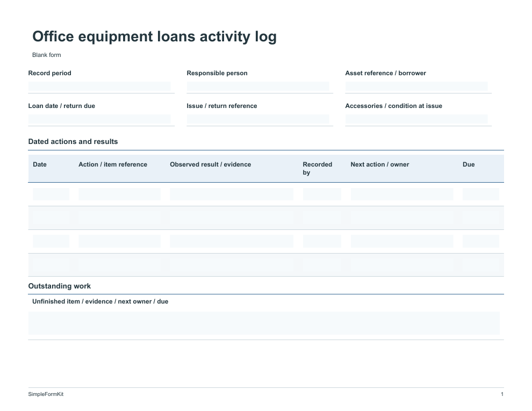The image size is (532, 411).
Task: Click the 'Issue / return reference' label
Action: (221, 106)
